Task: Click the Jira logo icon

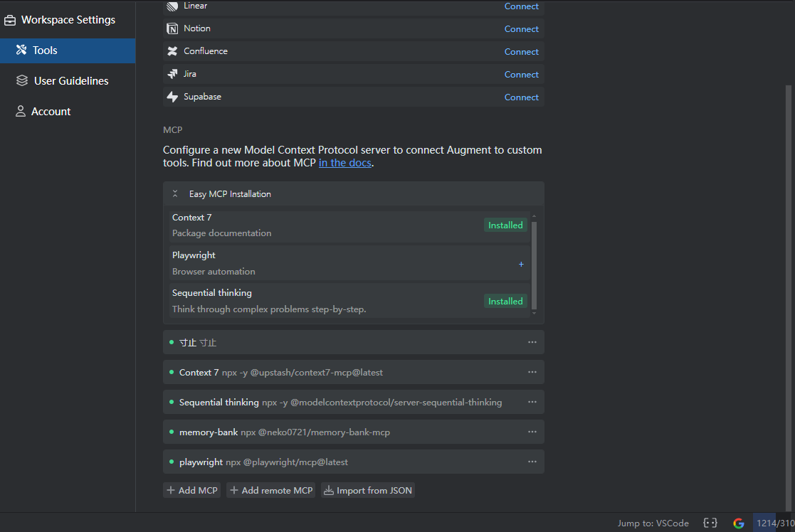Action: point(172,74)
